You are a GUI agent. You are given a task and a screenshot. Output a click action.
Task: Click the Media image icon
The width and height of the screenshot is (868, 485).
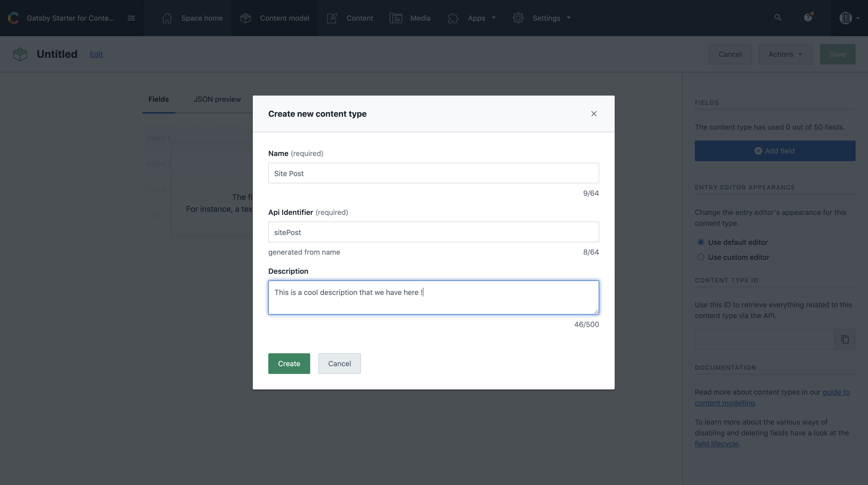pyautogui.click(x=396, y=18)
